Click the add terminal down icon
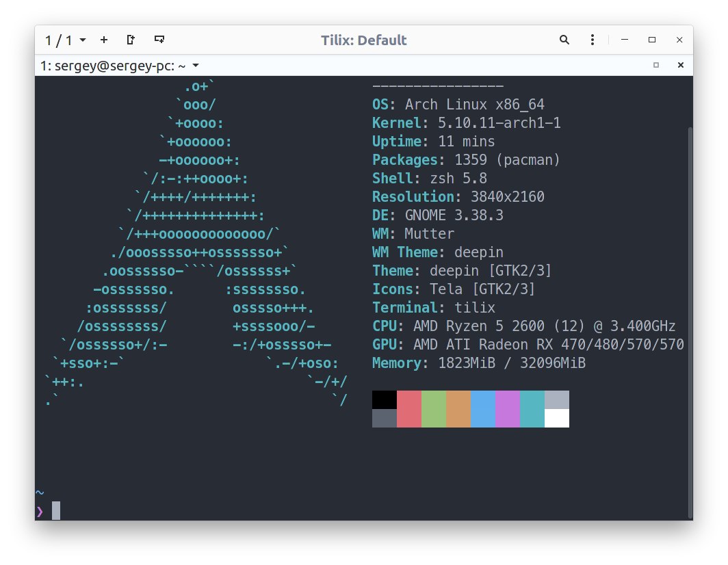Viewport: 728px width, 565px height. 159,40
